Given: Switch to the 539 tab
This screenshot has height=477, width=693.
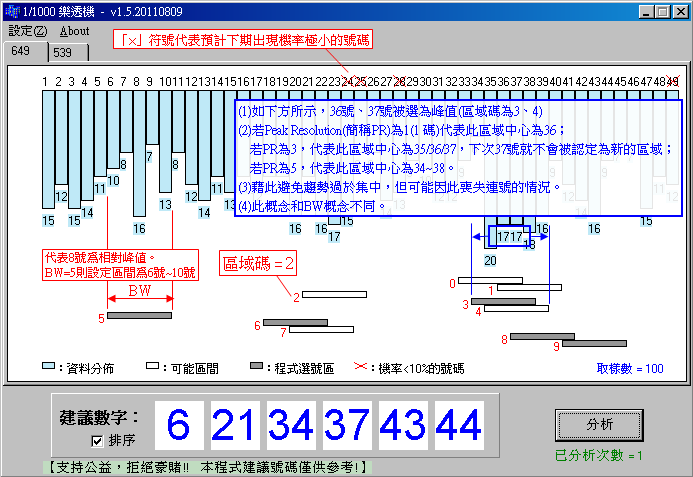Looking at the screenshot, I should (62, 52).
